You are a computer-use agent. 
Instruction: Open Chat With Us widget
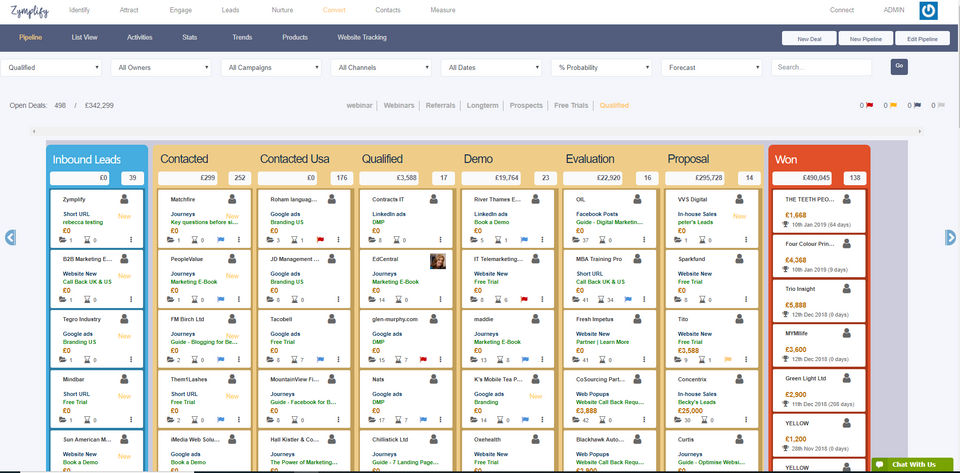click(x=912, y=464)
